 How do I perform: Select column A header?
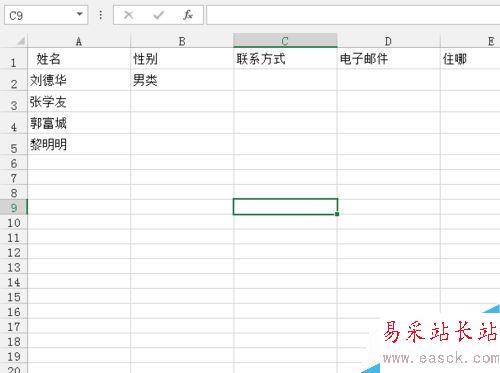point(79,41)
